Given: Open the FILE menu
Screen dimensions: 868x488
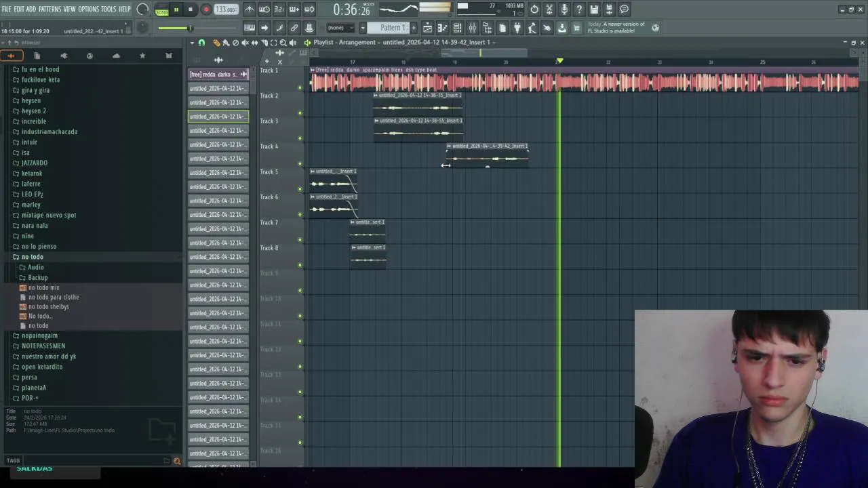Looking at the screenshot, I should pos(6,9).
